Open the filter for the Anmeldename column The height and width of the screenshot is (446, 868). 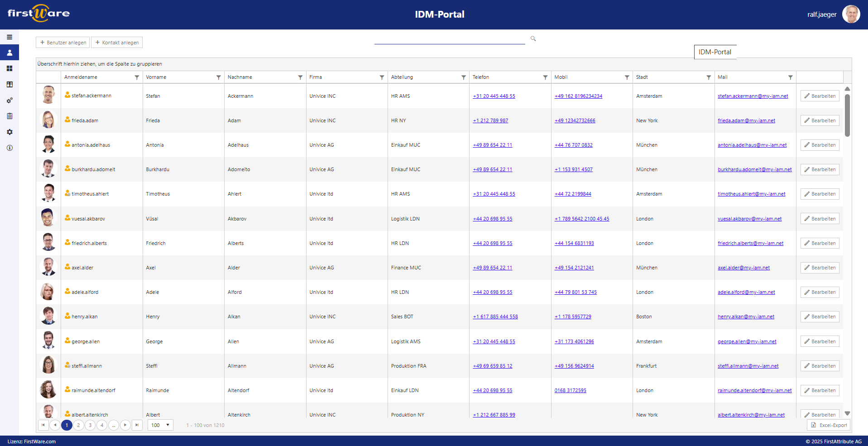(137, 77)
